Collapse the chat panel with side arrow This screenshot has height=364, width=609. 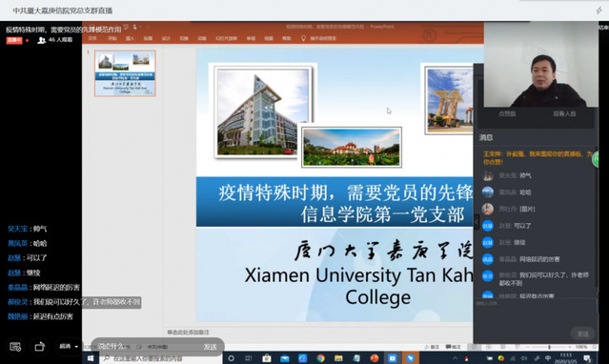(477, 222)
